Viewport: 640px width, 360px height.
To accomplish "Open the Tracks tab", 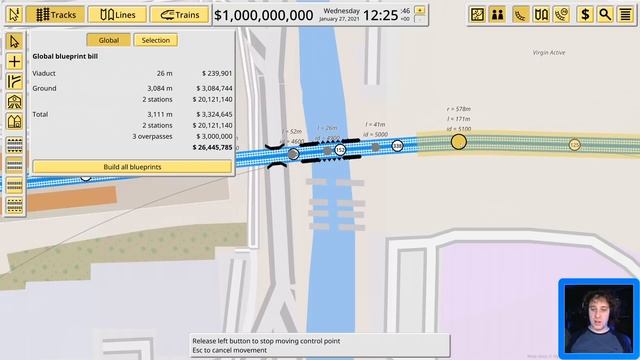I will (56, 15).
